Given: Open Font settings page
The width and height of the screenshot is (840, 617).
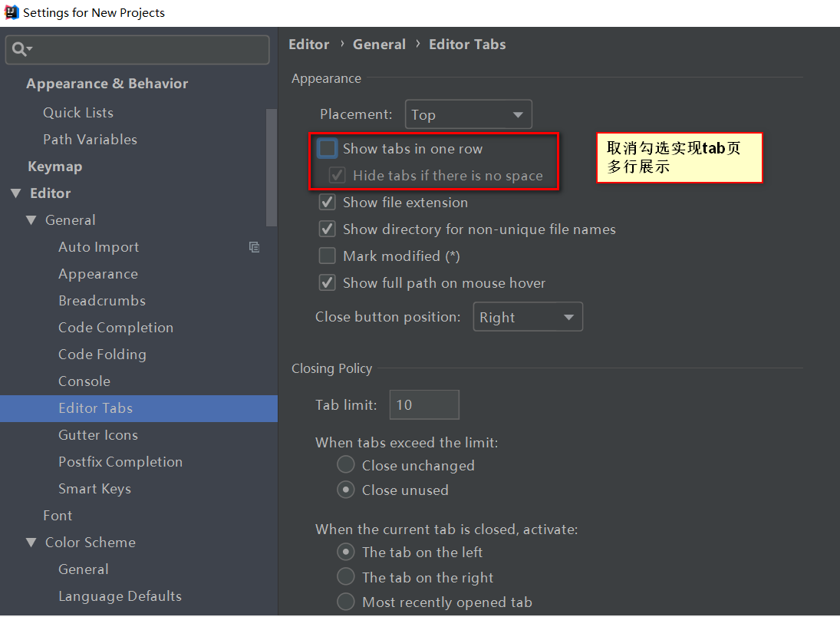Looking at the screenshot, I should pyautogui.click(x=58, y=516).
